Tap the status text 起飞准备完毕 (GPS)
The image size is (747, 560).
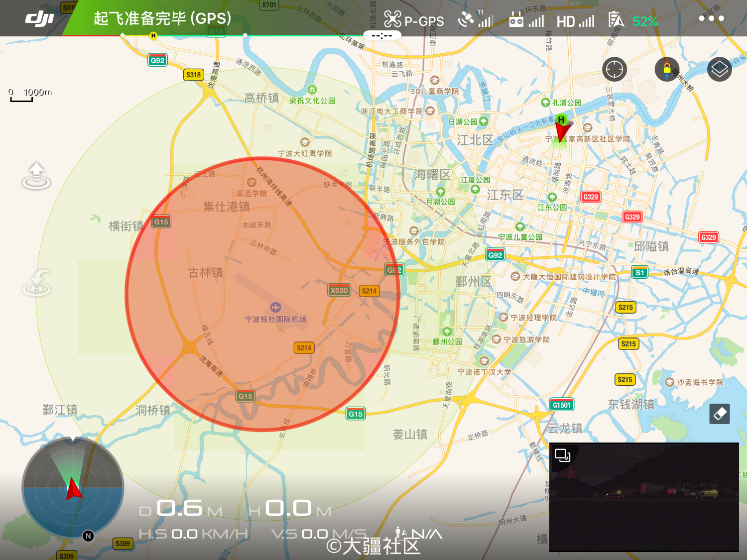point(162,18)
